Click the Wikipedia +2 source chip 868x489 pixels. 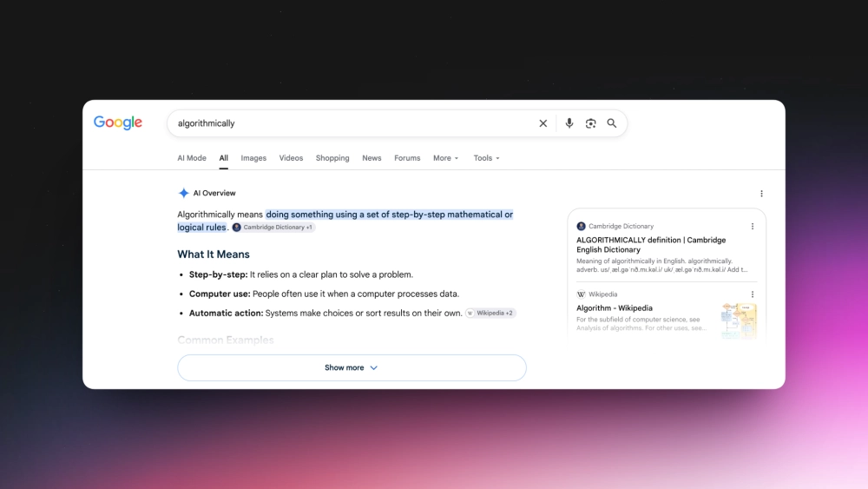tap(490, 313)
